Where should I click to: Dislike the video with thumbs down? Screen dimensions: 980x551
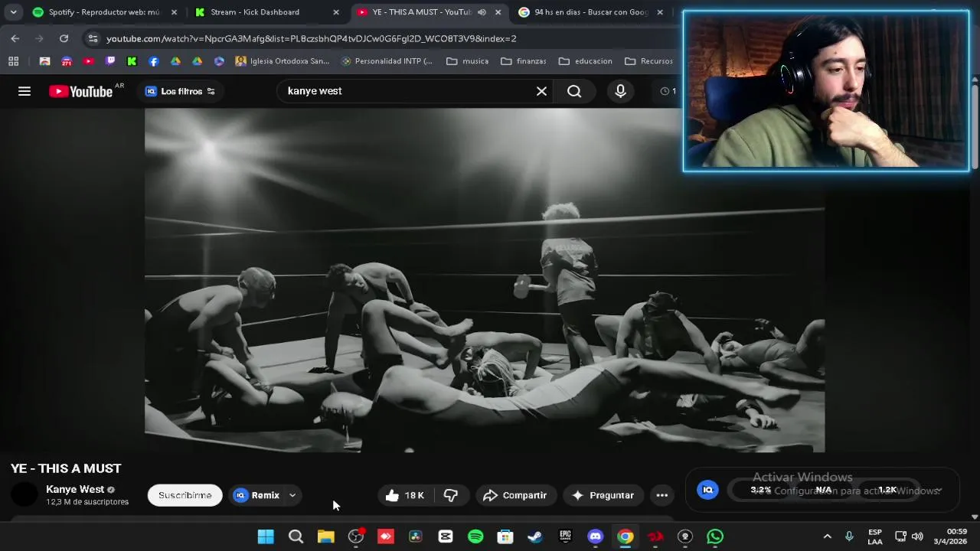pyautogui.click(x=451, y=495)
